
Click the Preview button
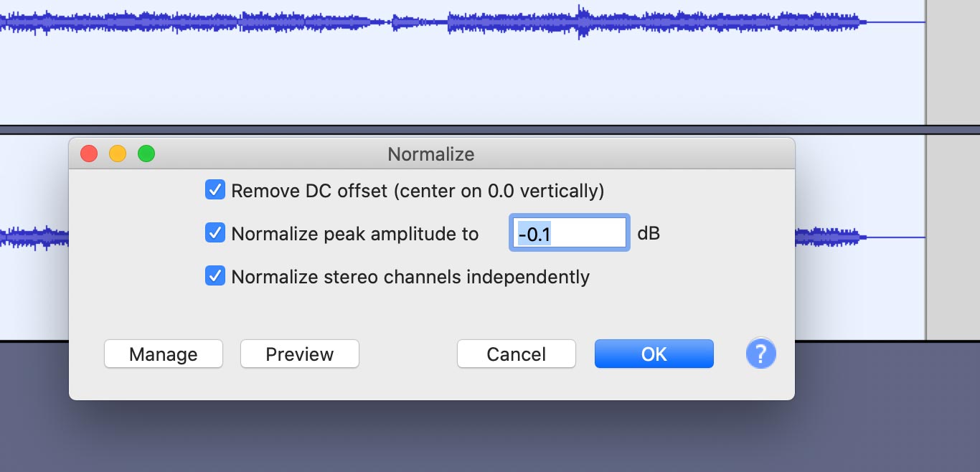pos(300,354)
